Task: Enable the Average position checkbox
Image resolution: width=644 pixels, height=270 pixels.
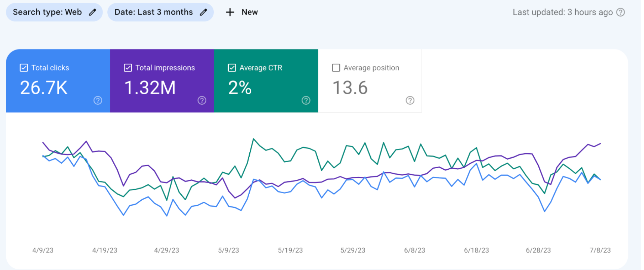Action: click(336, 68)
